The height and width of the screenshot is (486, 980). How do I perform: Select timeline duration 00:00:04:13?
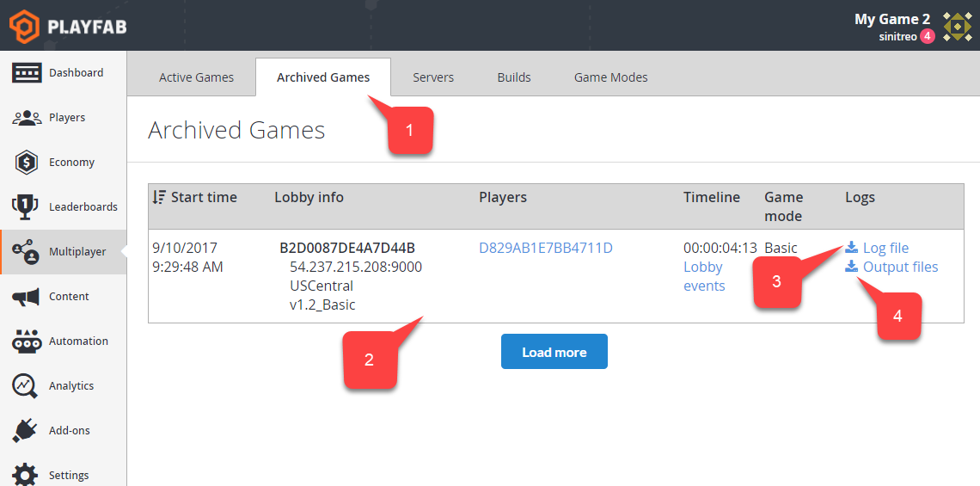[720, 249]
